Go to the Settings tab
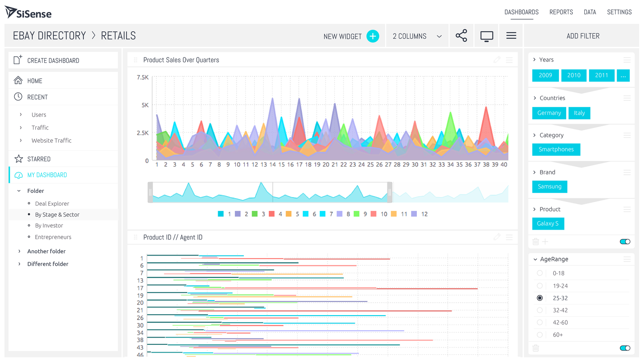 619,12
